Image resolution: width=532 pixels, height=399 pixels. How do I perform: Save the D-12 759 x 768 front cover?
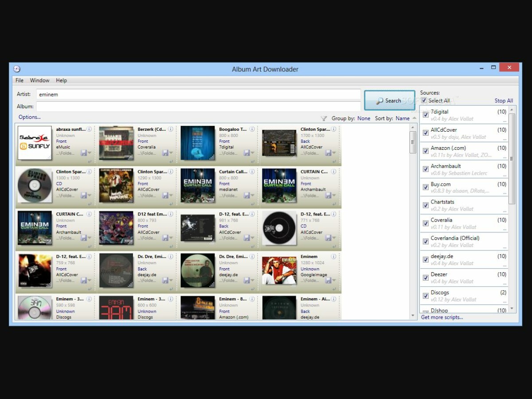pyautogui.click(x=84, y=281)
